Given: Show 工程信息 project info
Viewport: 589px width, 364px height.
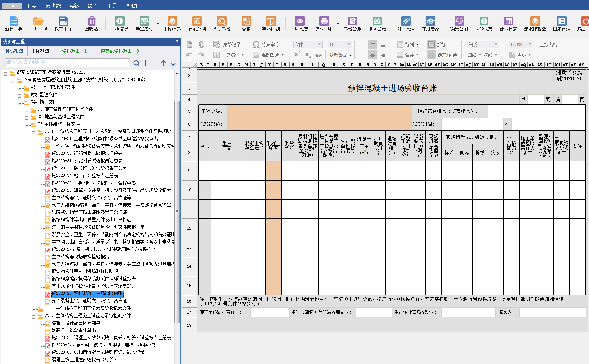Looking at the screenshot, I should [120, 24].
